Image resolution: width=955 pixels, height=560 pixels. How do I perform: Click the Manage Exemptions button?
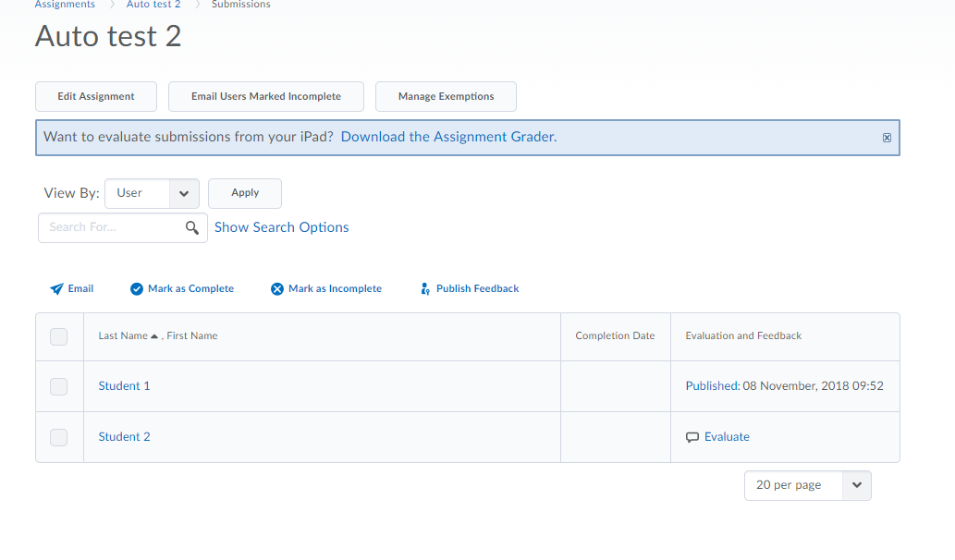446,97
